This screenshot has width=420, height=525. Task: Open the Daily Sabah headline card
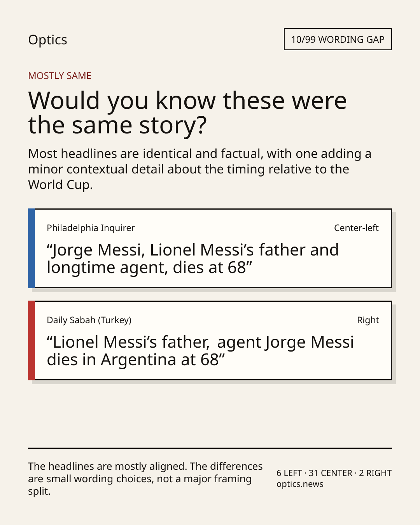pos(210,340)
